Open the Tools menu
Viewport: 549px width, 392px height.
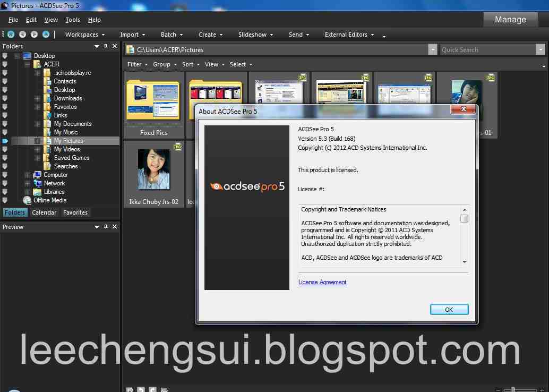pos(73,20)
